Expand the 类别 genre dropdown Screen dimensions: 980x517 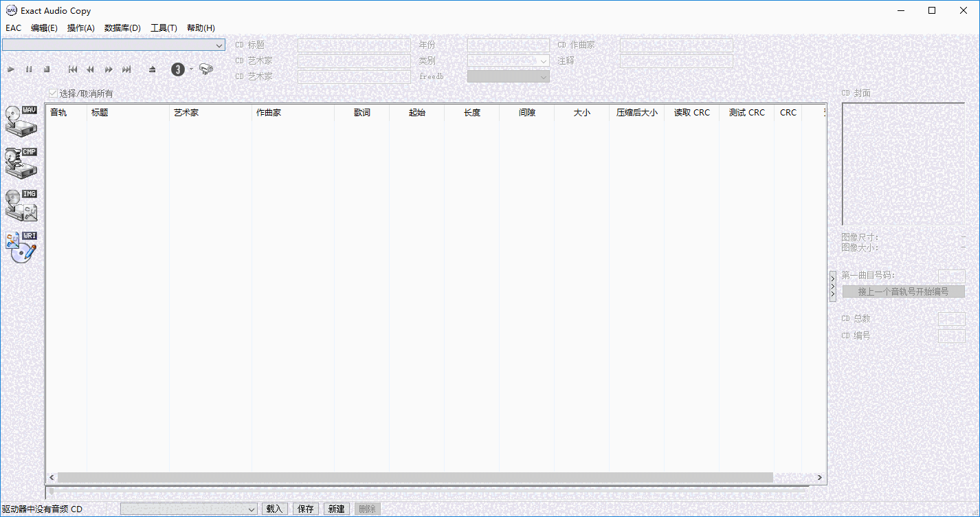tap(544, 60)
